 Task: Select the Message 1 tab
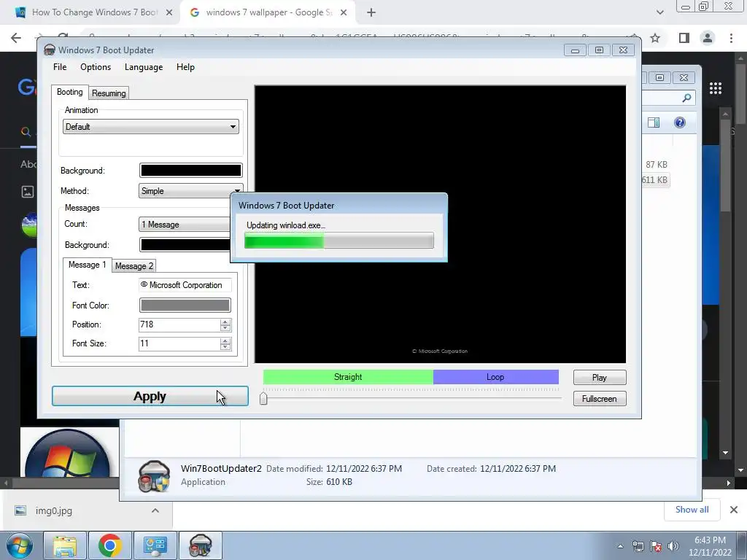88,265
